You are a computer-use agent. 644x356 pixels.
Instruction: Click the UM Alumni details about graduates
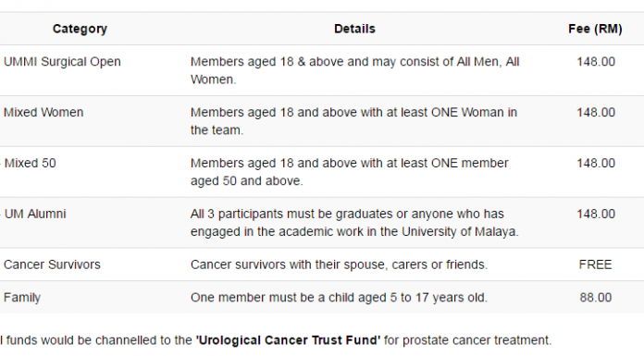point(354,223)
